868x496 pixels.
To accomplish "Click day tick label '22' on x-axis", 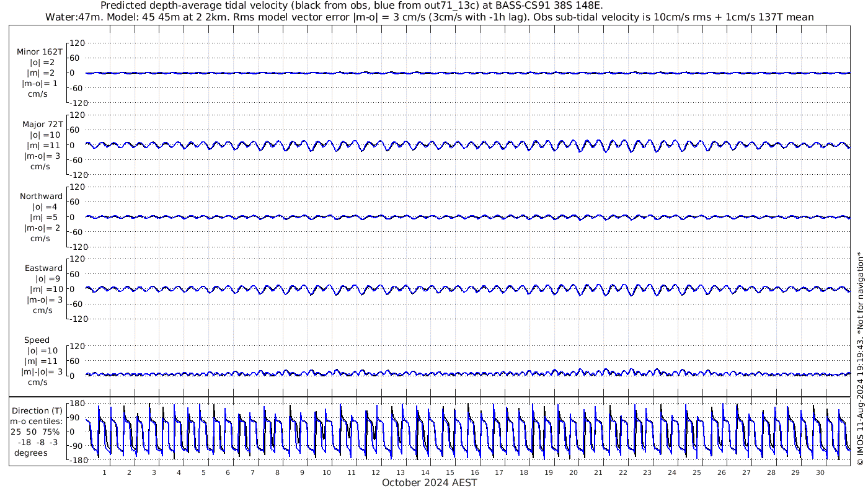I will point(622,472).
